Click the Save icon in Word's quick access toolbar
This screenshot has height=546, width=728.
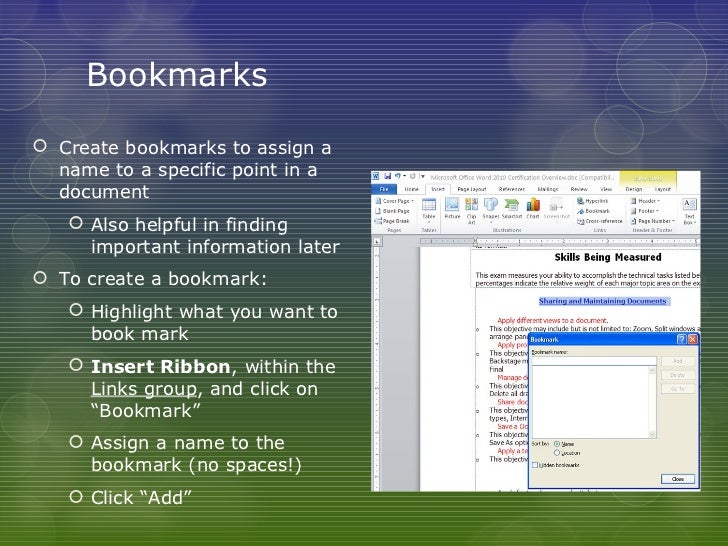387,176
